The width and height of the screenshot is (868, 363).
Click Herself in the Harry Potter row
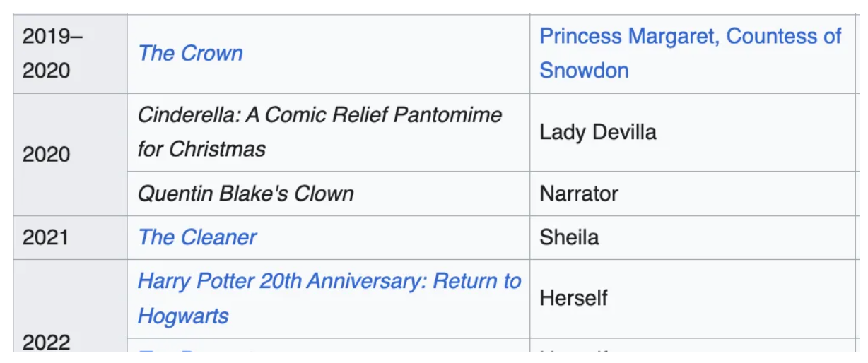click(573, 298)
